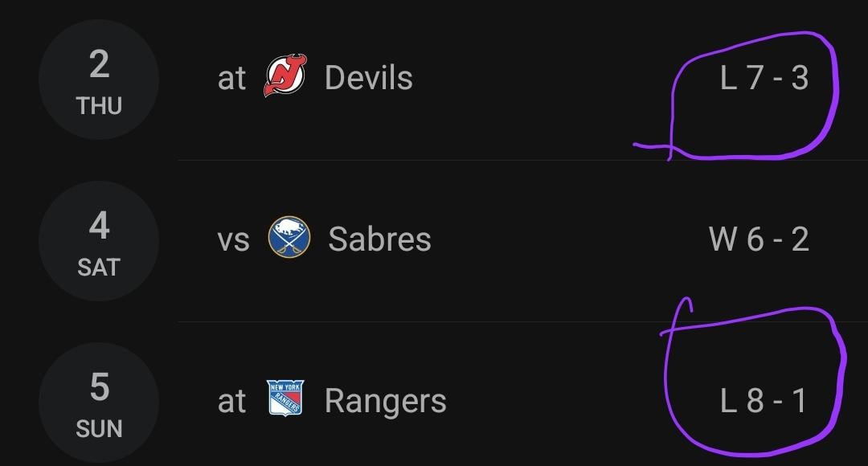Open the Sabres team name link

click(379, 239)
